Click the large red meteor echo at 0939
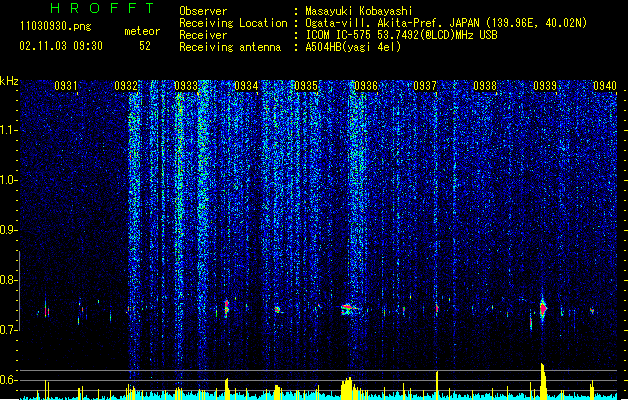629x400 pixels. (x=543, y=309)
